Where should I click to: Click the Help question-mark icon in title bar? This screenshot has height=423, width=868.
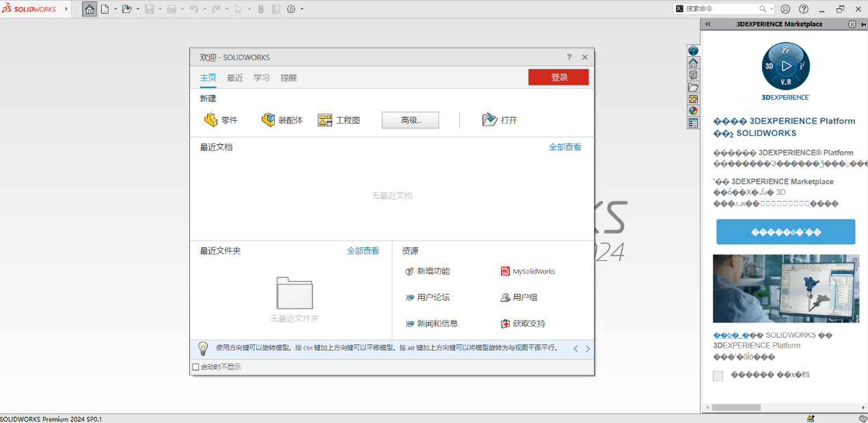804,9
